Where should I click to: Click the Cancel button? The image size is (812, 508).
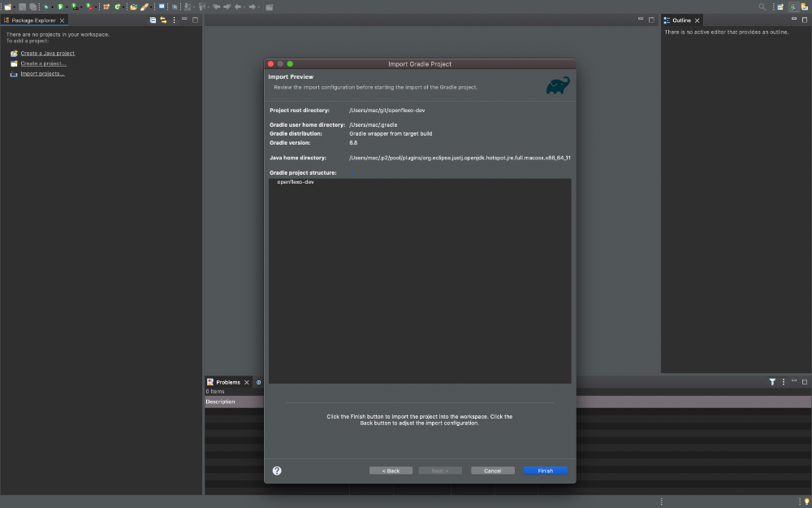[x=493, y=471]
